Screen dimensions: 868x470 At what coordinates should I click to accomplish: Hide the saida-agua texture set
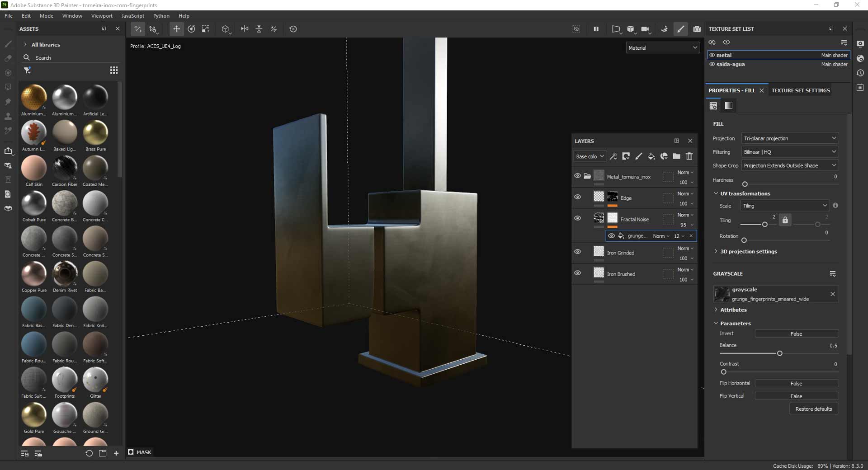(x=712, y=64)
